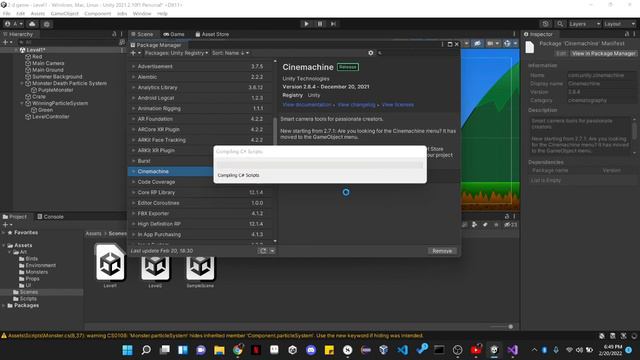Click the Step frame button
640x360 pixels.
pos(333,24)
